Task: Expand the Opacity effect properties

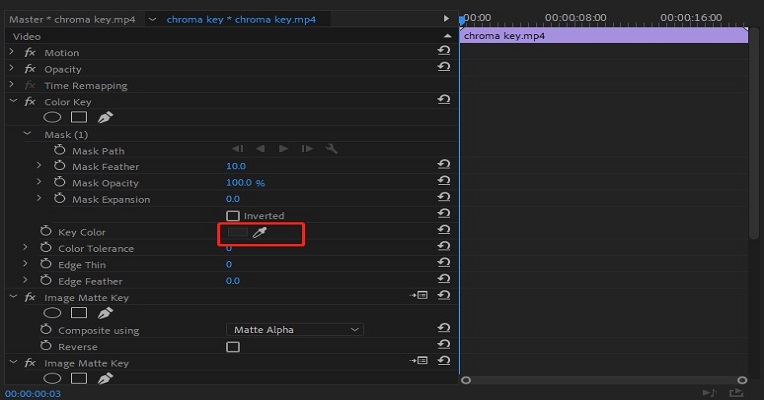Action: pos(12,68)
